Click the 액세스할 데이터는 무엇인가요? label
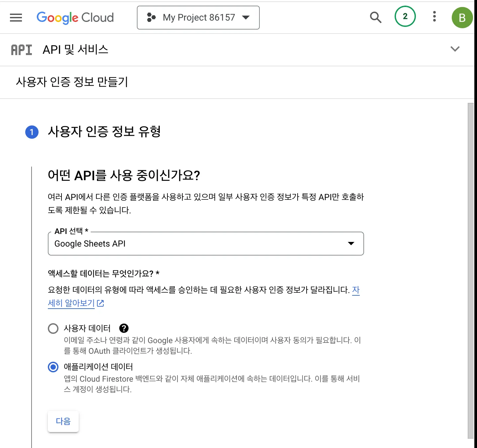 [x=104, y=273]
